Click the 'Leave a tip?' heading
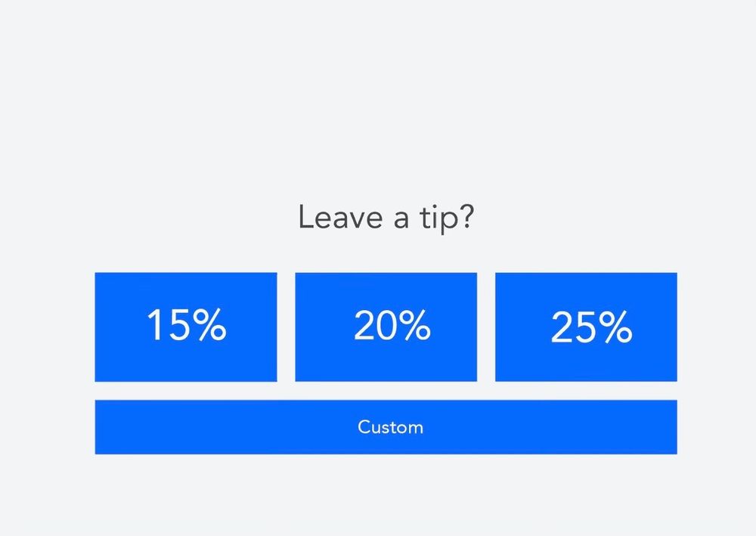The width and height of the screenshot is (756, 536). click(386, 218)
